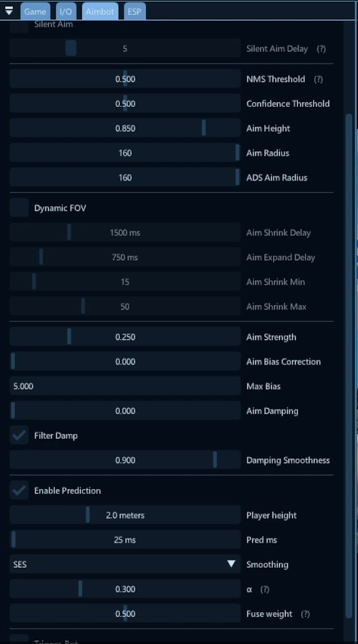Collapse the window using the top-left triangle

[x=9, y=11]
